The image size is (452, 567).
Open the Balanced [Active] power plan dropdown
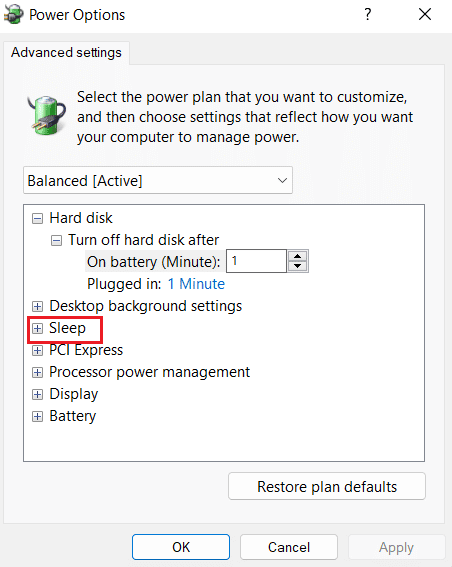coord(158,180)
